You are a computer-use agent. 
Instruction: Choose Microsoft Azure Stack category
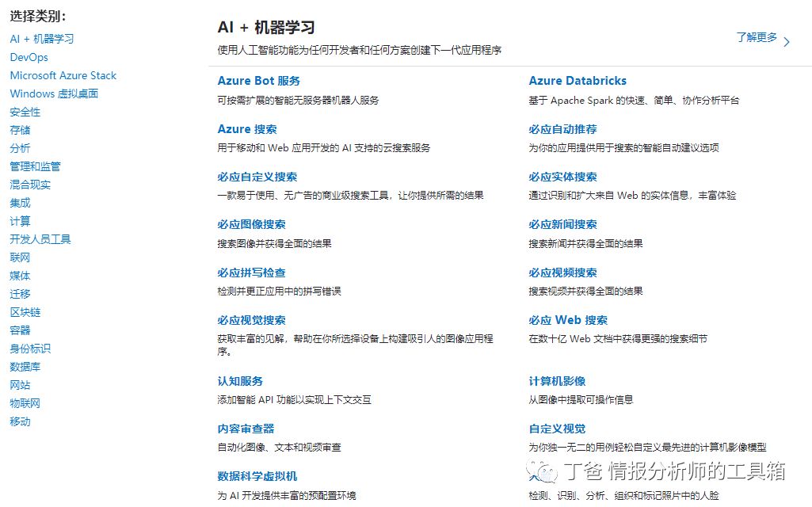pyautogui.click(x=63, y=75)
